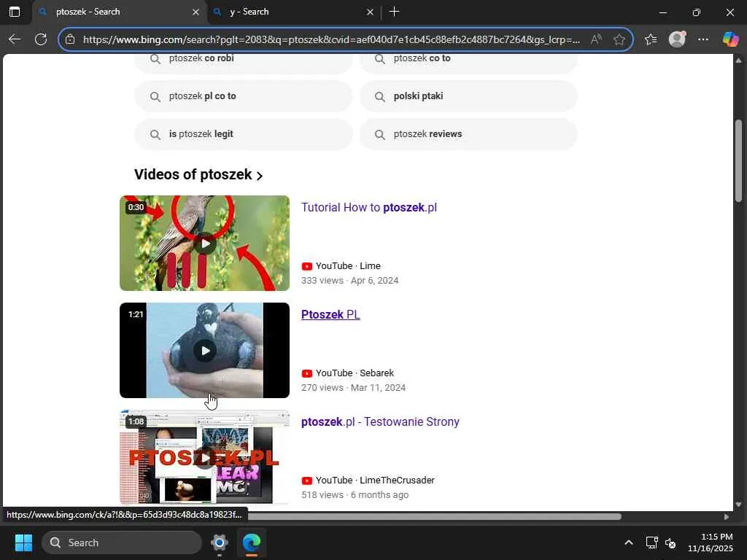Refresh the Bing search page

(x=41, y=39)
